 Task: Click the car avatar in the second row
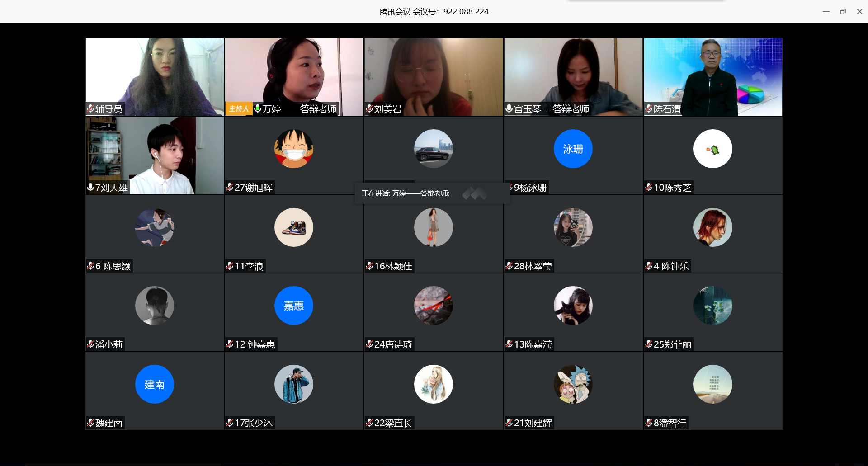pos(433,149)
